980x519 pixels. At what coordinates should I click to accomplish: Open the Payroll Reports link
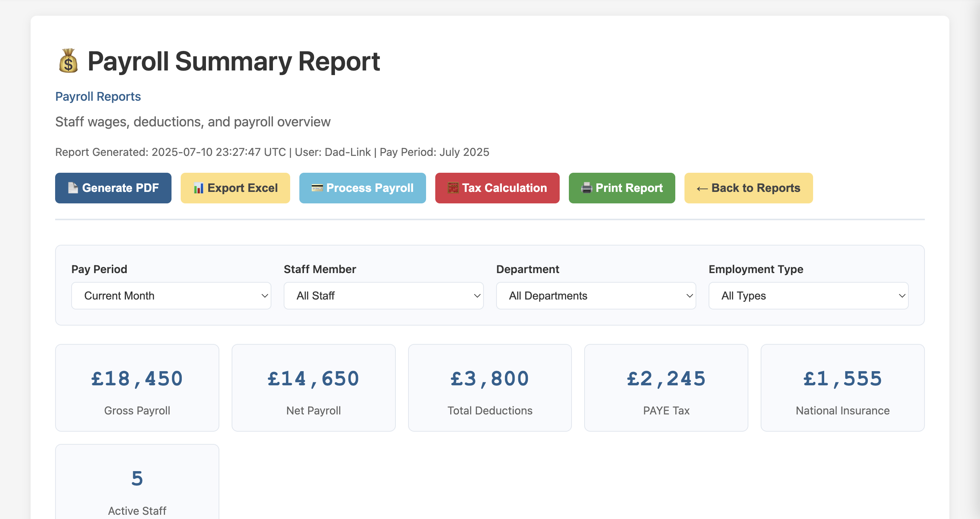pos(98,96)
